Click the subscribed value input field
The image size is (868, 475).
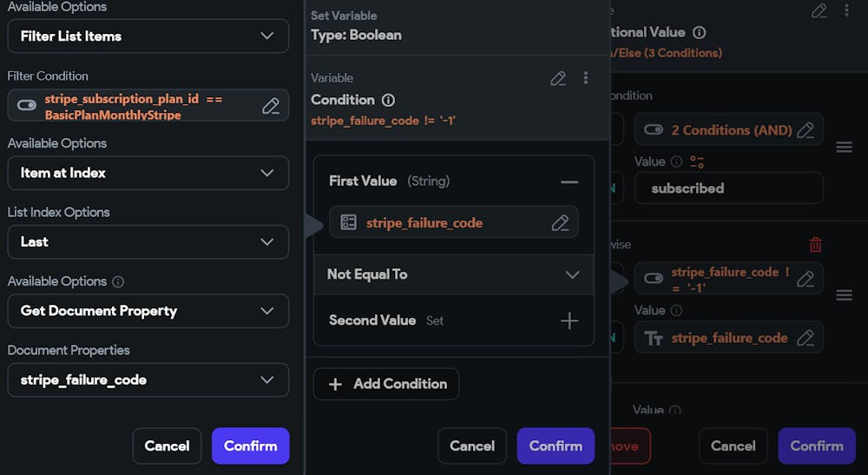pyautogui.click(x=728, y=188)
